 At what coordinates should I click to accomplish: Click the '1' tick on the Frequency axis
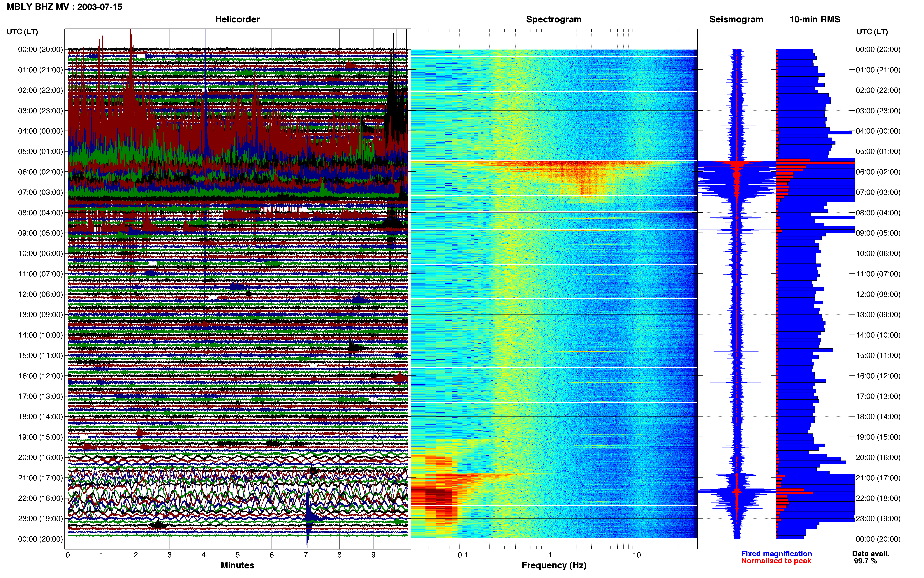550,555
